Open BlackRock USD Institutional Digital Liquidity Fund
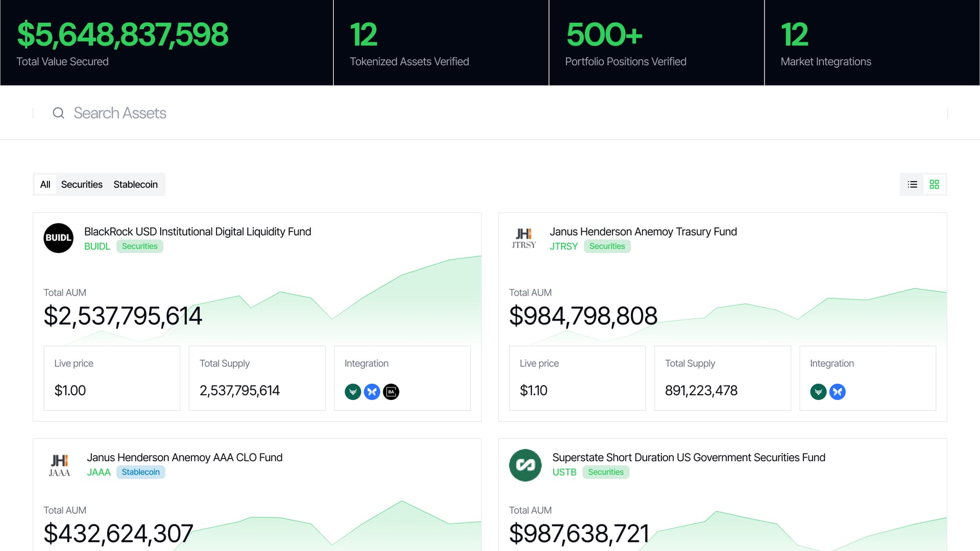Screen dimensions: 980x551 (x=198, y=232)
